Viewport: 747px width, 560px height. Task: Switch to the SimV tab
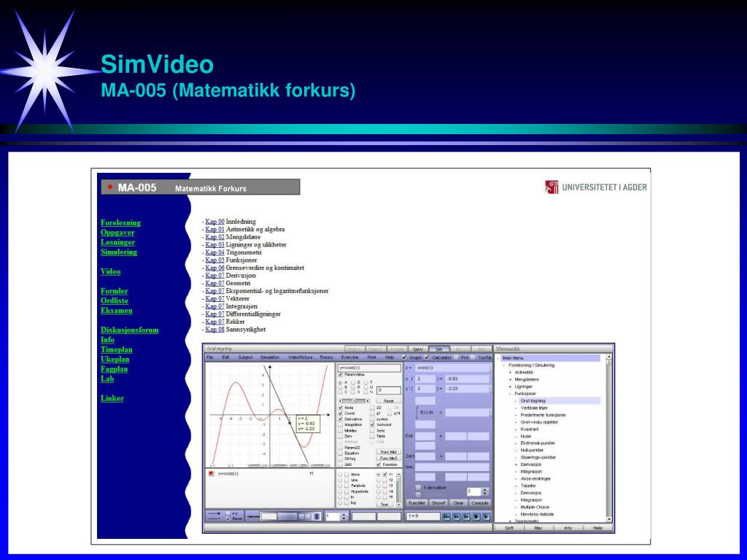[418, 349]
